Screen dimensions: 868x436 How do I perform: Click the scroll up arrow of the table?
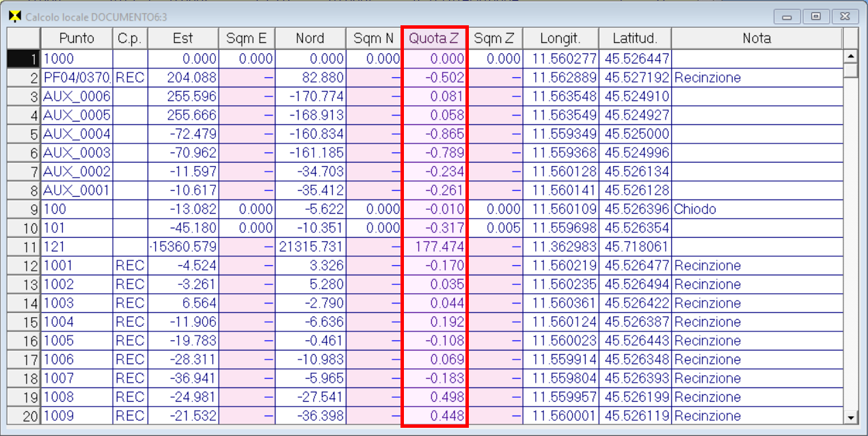point(851,57)
